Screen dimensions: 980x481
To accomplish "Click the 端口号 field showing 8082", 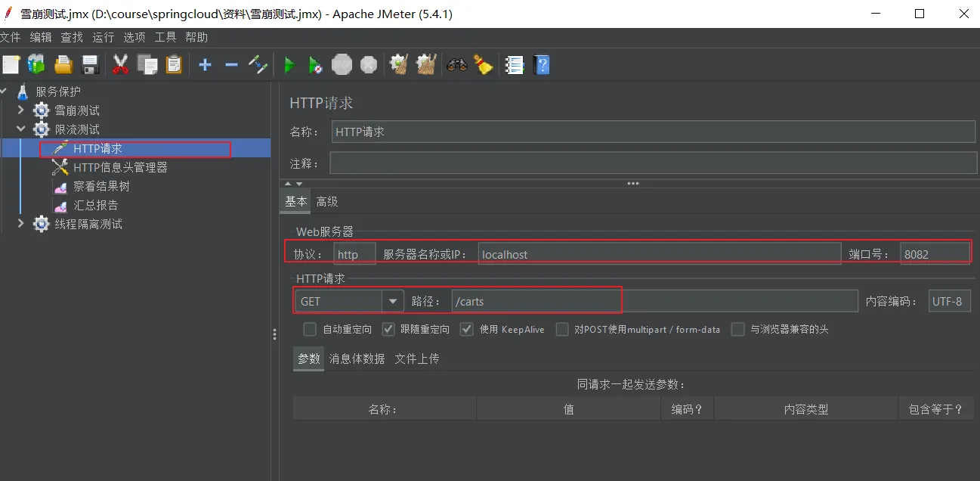I will pyautogui.click(x=935, y=254).
